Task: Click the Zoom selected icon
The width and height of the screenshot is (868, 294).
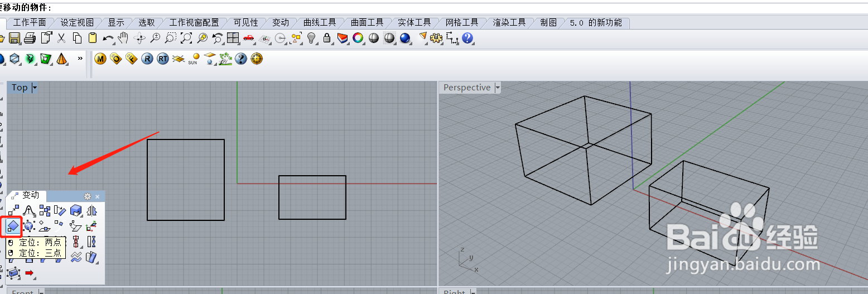Action: click(x=202, y=38)
